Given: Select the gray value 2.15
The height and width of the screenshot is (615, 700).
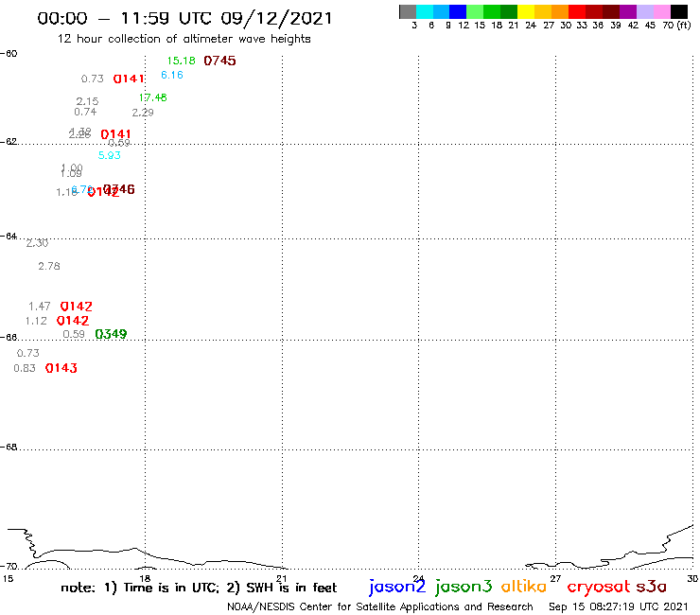Looking at the screenshot, I should point(87,101).
